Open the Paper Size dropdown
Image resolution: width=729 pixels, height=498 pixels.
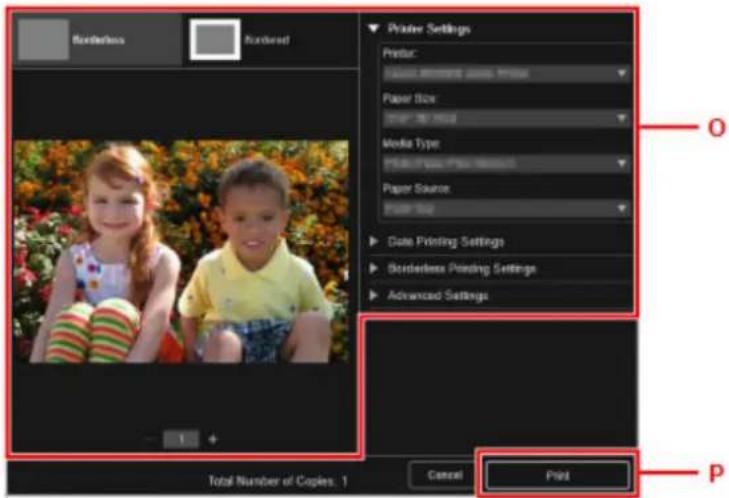click(x=506, y=119)
